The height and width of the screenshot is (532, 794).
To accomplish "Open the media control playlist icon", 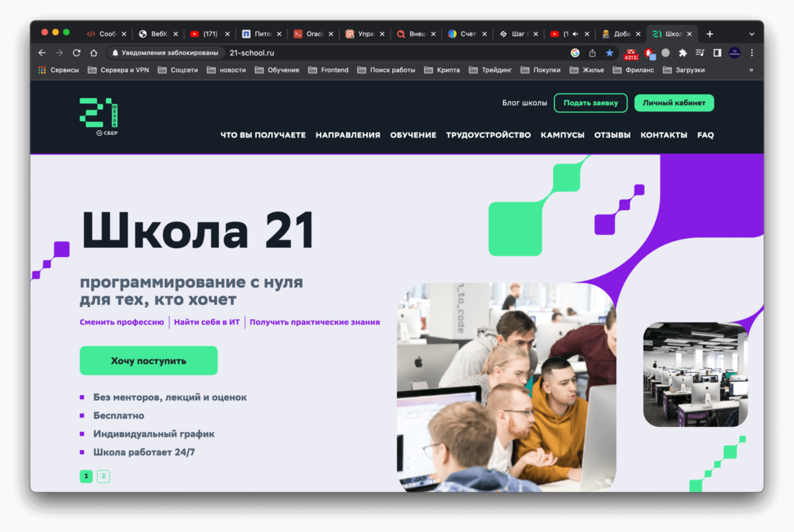I will 700,53.
